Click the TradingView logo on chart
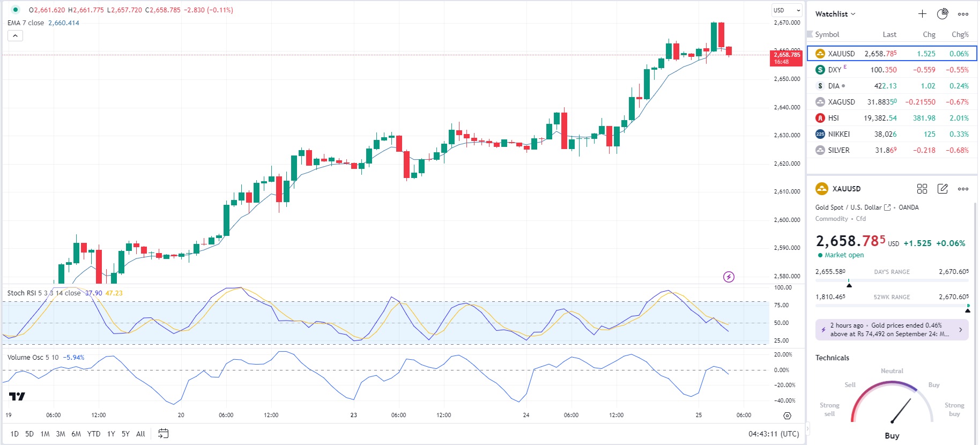 (x=17, y=397)
